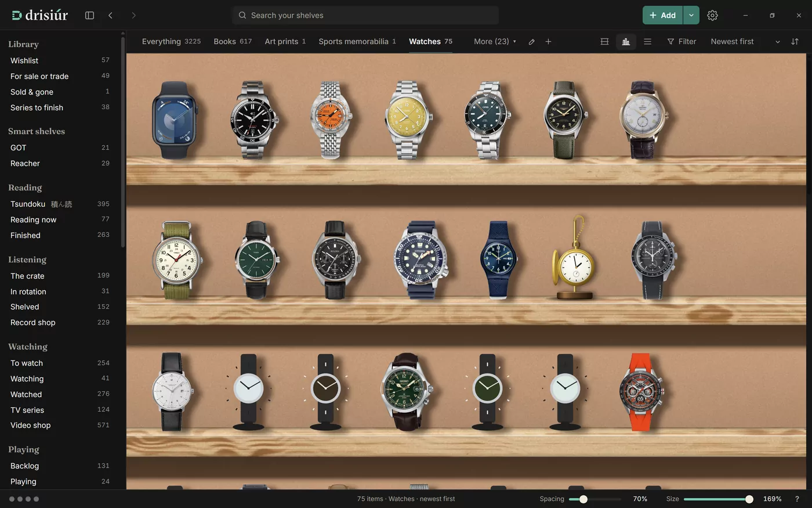Switch to the Everything tab
Viewport: 812px width, 508px height.
(x=171, y=42)
